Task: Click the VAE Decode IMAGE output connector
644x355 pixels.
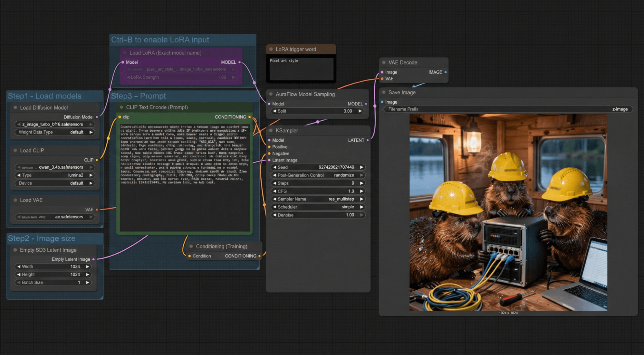Action: (x=446, y=72)
